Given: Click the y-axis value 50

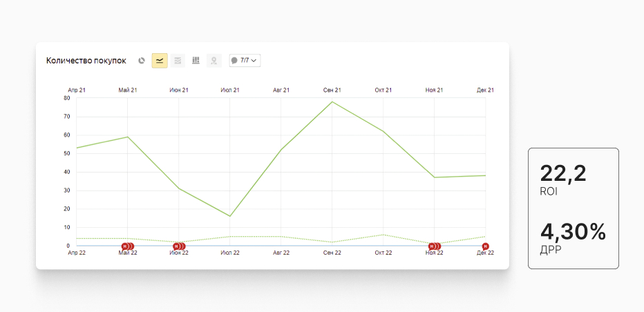Looking at the screenshot, I should point(67,153).
